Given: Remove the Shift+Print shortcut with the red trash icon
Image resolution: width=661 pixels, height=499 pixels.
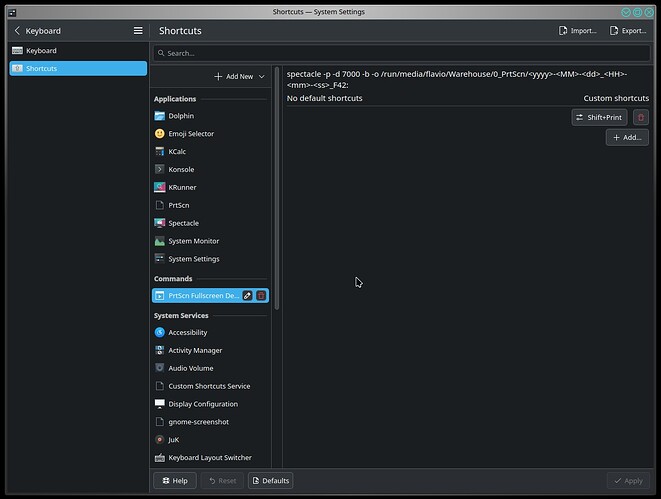Looking at the screenshot, I should pyautogui.click(x=641, y=117).
